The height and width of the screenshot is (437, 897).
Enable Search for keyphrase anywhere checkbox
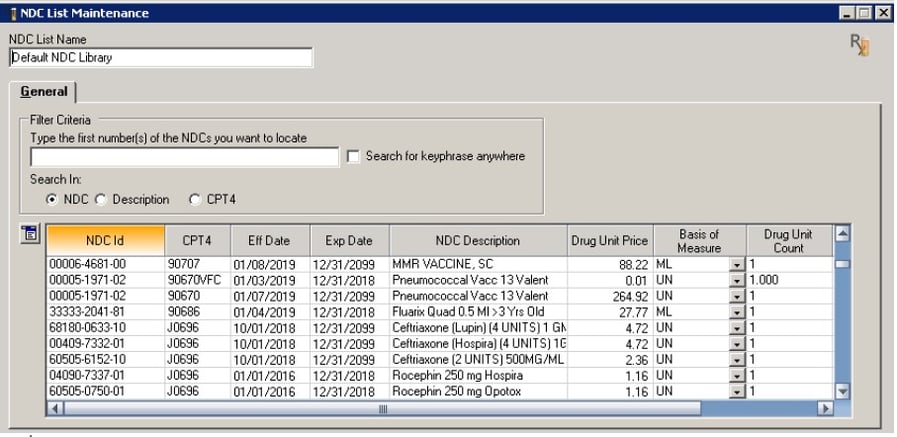pyautogui.click(x=353, y=156)
